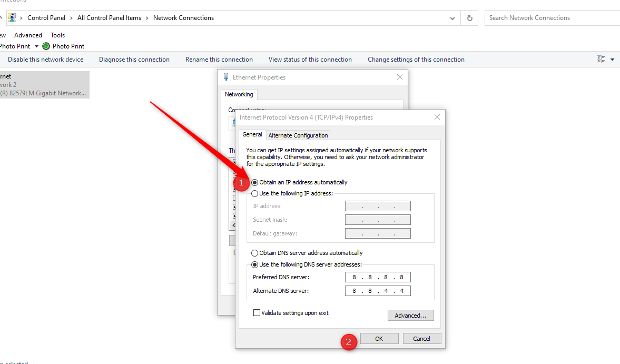Close the Ethernet Properties window with X
Screen dimensions: 620x364
tap(399, 77)
